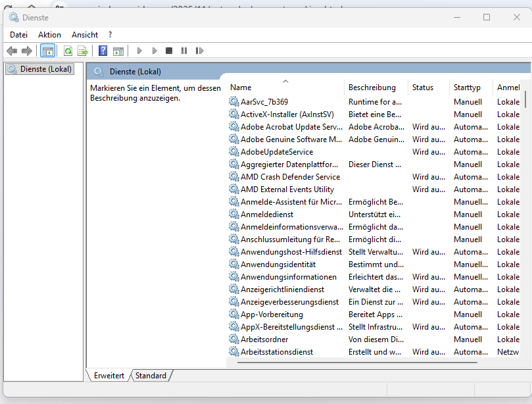Click 'Von diesem Di...' description cell

click(376, 340)
